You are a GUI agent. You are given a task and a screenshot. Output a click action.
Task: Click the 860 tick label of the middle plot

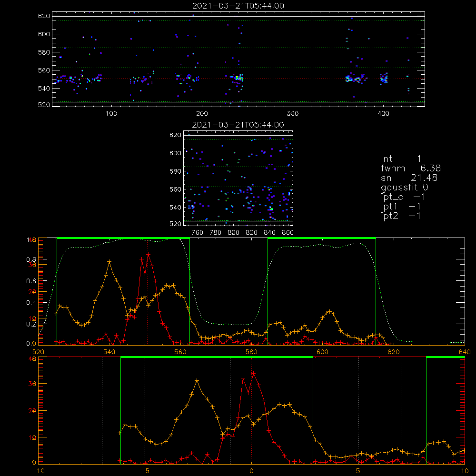tap(288, 232)
